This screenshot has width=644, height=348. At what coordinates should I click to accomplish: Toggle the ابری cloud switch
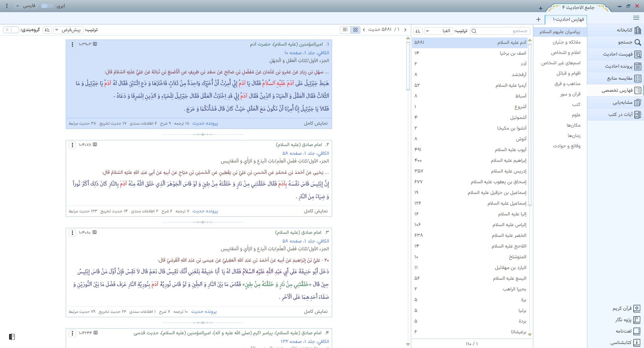pyautogui.click(x=47, y=6)
